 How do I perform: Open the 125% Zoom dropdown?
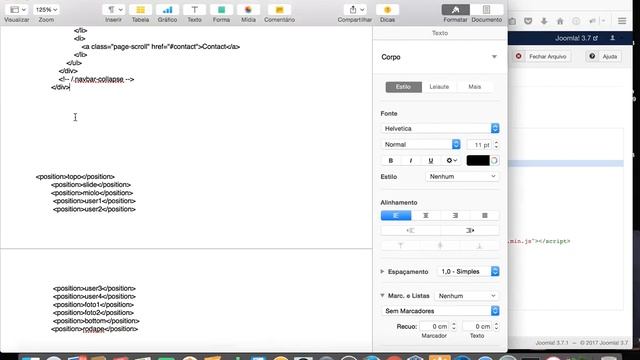(x=46, y=9)
